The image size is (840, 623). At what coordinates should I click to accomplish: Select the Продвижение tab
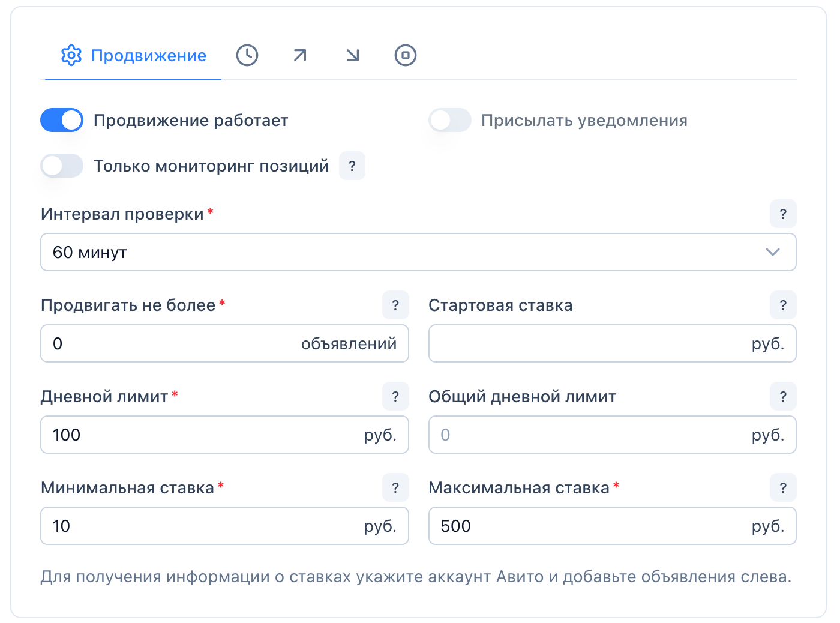(x=133, y=56)
